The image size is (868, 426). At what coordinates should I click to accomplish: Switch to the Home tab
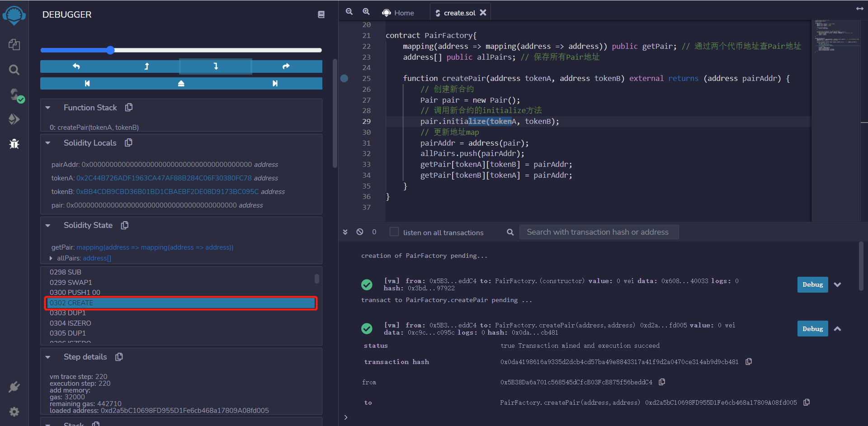pos(398,13)
